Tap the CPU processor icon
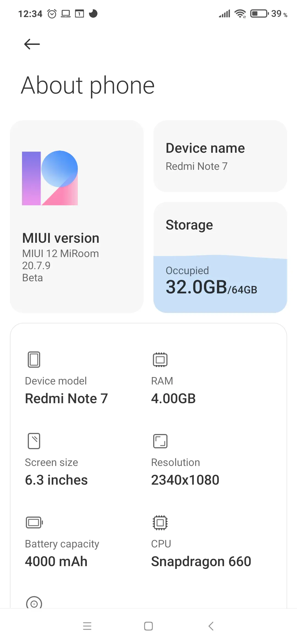Screen dimensions: 297x644 pos(160,522)
